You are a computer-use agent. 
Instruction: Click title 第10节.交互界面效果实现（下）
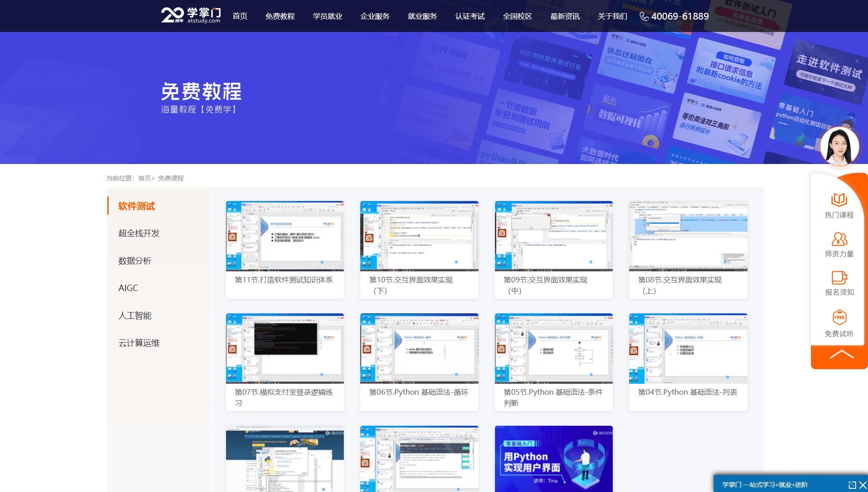click(411, 285)
